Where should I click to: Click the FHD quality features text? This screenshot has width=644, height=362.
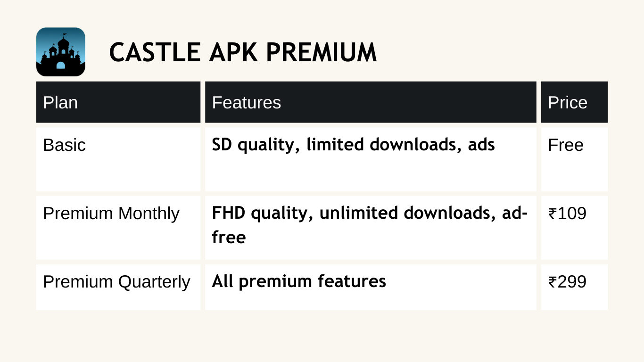pyautogui.click(x=370, y=225)
